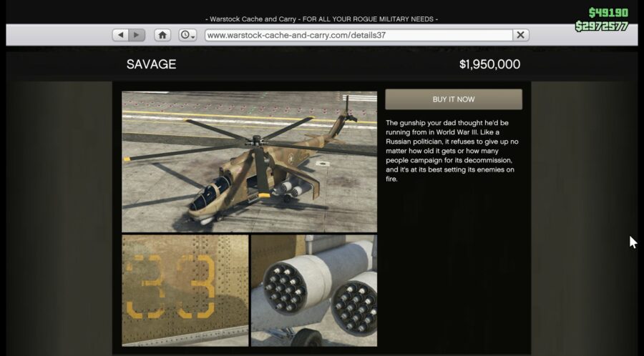Buy the Savage with BUY IT NOW
Viewport: 644px width, 356px height.
[x=454, y=99]
